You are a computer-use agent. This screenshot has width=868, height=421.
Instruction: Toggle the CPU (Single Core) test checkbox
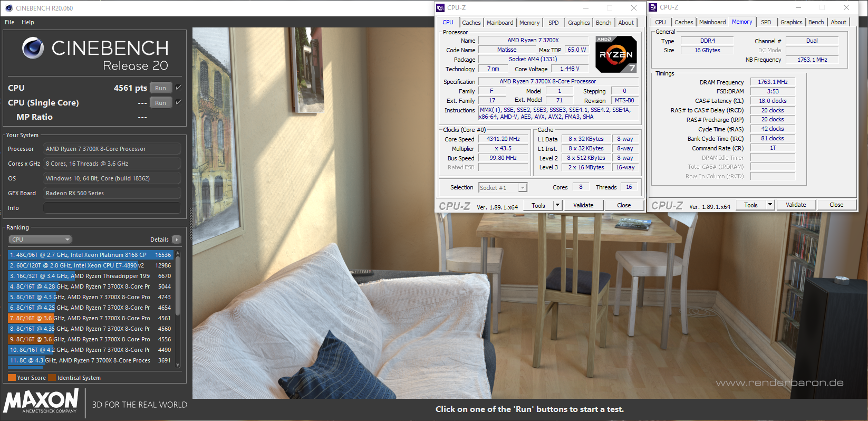click(179, 102)
